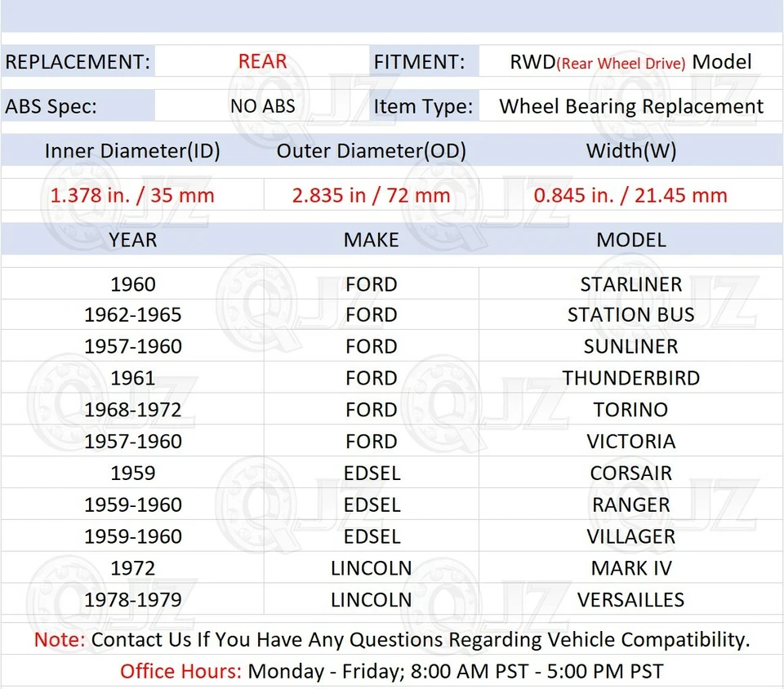Select the NO ABS value
Viewport: 784px width, 689px height.
pos(262,106)
